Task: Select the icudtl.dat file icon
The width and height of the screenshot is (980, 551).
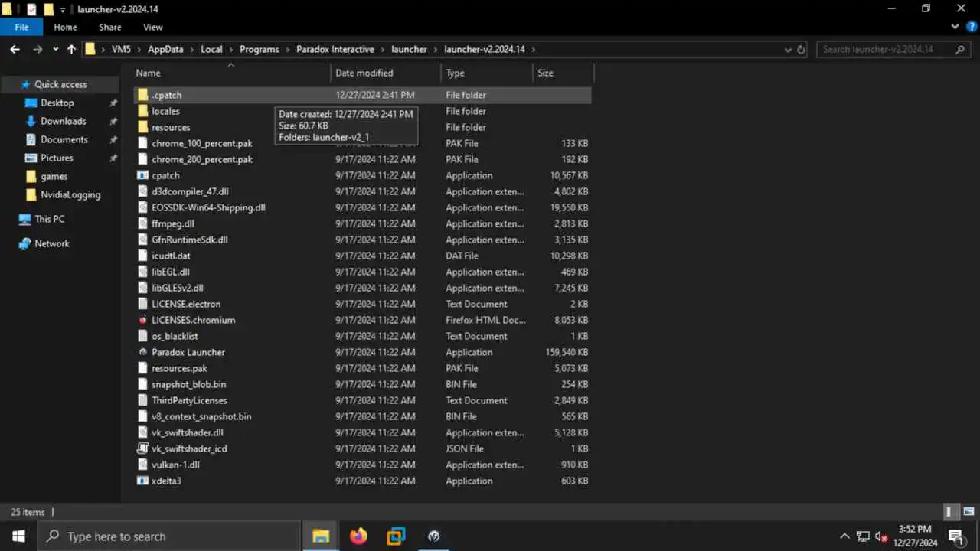Action: (x=143, y=256)
